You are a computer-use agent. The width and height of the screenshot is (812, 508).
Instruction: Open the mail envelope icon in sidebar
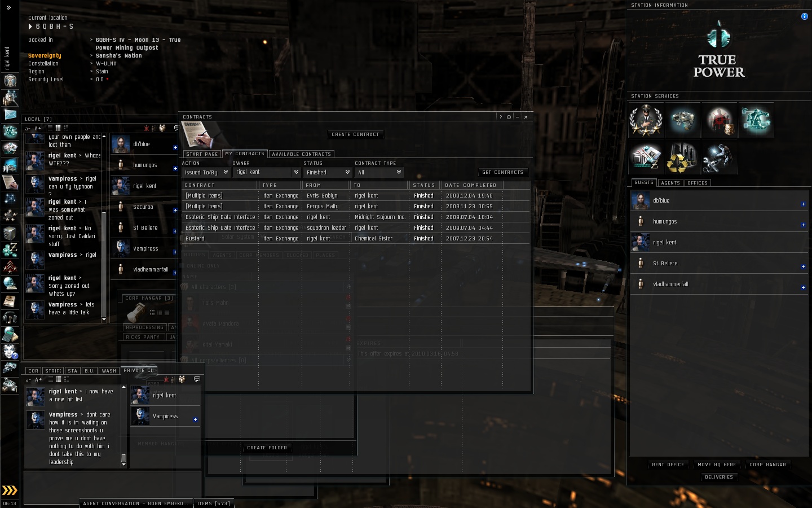click(10, 115)
